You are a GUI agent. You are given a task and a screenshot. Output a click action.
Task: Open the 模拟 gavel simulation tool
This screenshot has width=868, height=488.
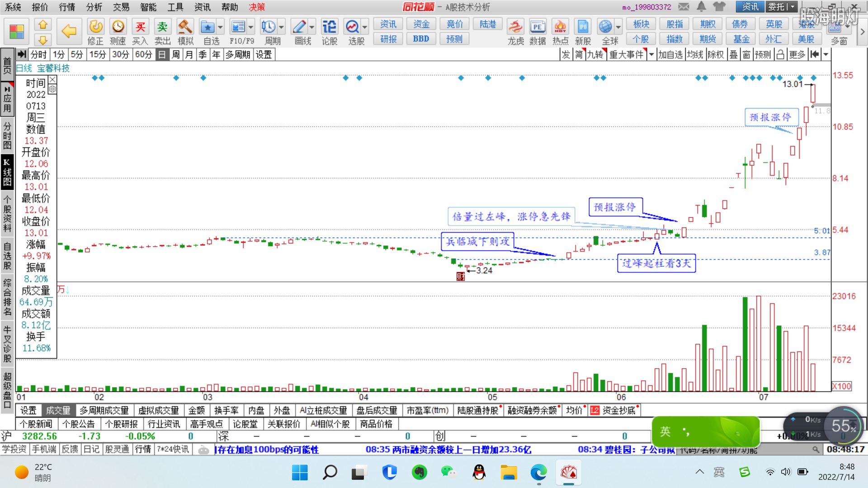coord(185,27)
